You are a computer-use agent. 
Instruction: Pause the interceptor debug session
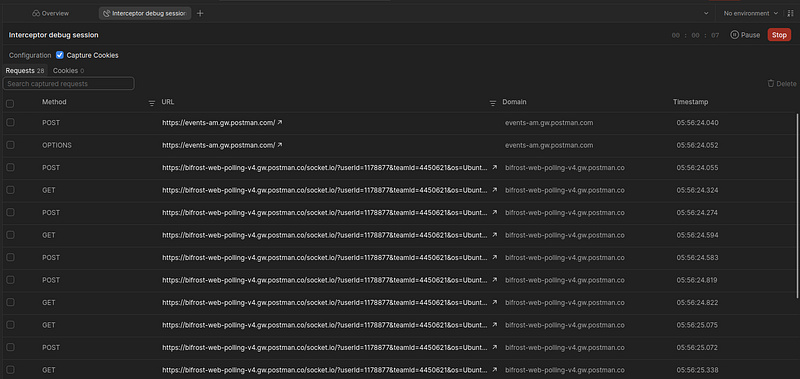pos(745,35)
